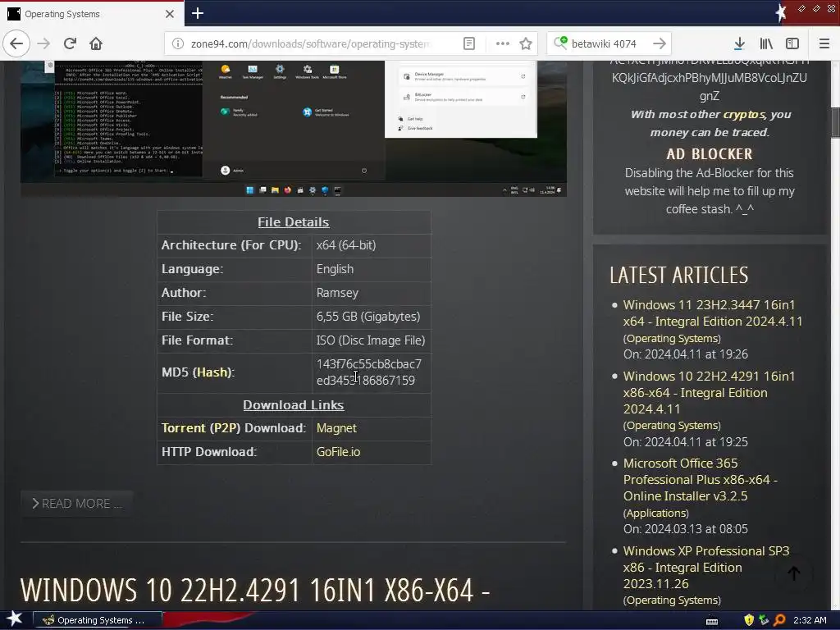Click the tray magnifier search icon
This screenshot has width=840, height=630.
click(779, 620)
